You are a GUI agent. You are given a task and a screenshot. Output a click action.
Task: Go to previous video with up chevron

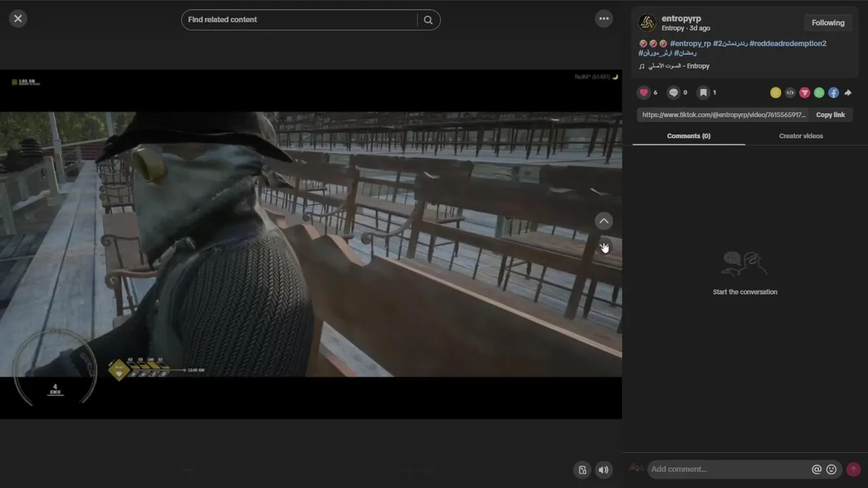click(604, 221)
